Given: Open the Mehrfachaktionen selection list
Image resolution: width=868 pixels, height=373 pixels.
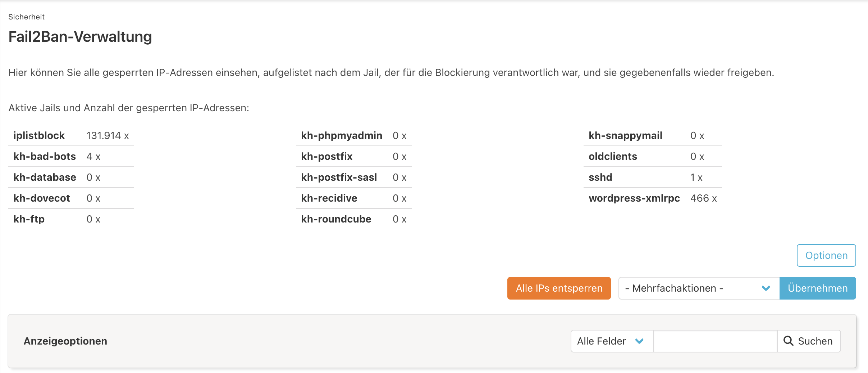Looking at the screenshot, I should (698, 288).
